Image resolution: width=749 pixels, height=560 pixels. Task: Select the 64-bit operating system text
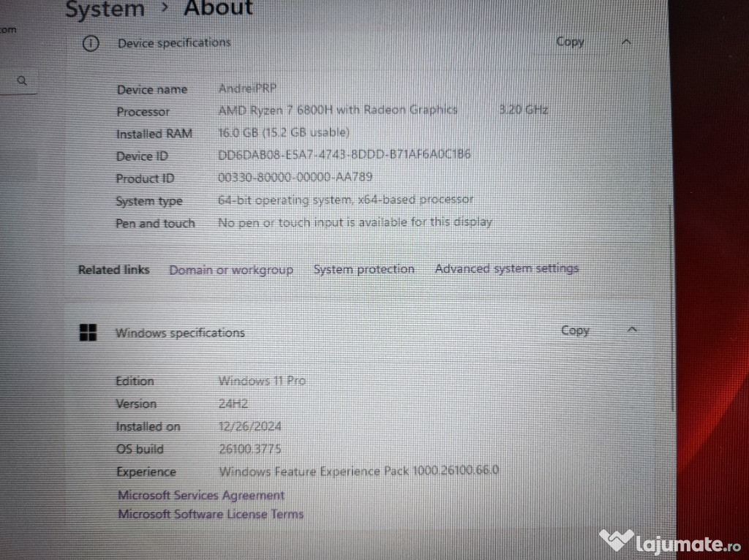coord(346,200)
